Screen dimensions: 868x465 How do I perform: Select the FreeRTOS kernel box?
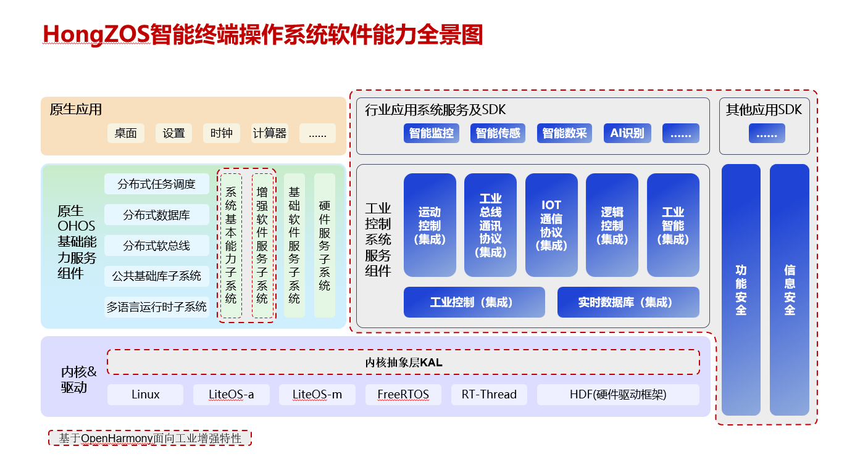pyautogui.click(x=403, y=395)
